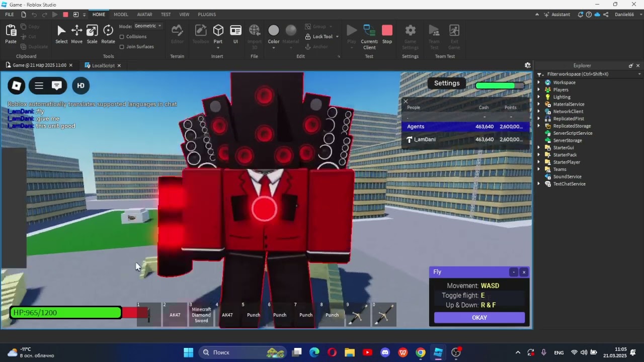
Task: Stop the running playtest
Action: [x=387, y=34]
